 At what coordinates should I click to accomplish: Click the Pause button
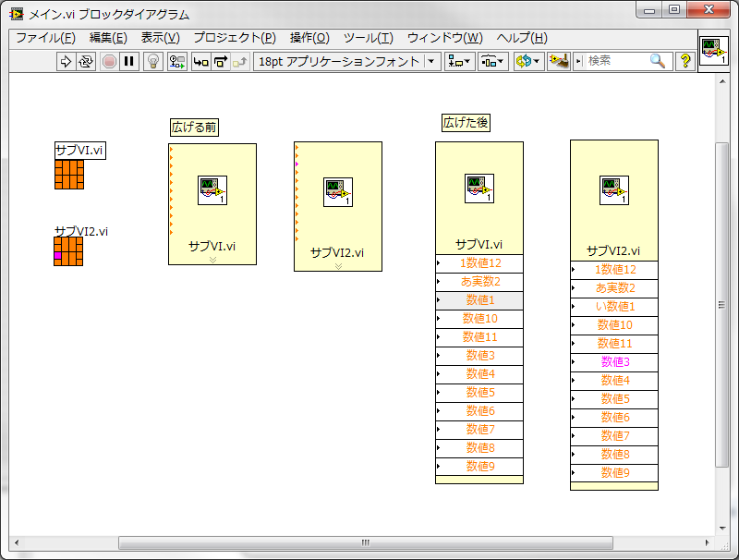coord(129,61)
